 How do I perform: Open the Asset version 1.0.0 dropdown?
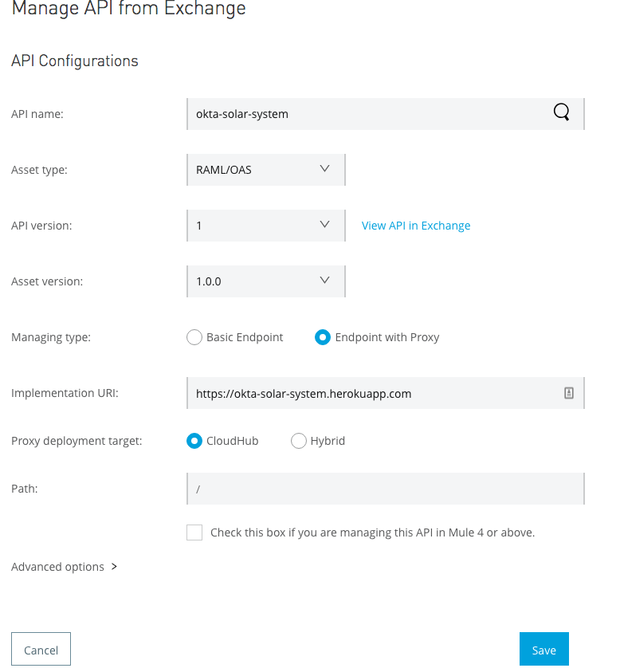(265, 281)
